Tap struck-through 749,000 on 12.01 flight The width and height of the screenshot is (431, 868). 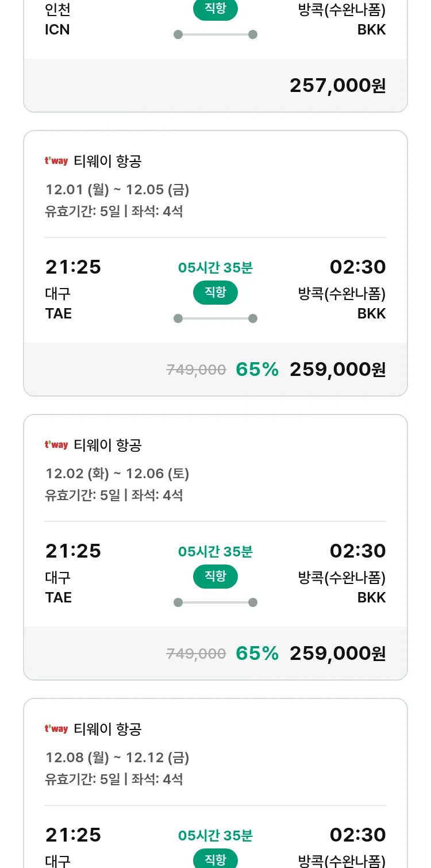pos(196,370)
